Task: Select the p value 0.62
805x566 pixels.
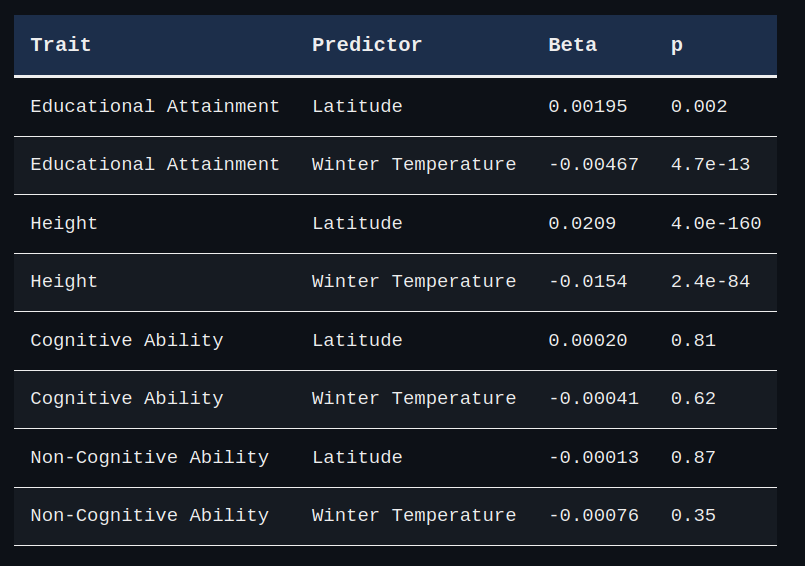Action: 693,399
